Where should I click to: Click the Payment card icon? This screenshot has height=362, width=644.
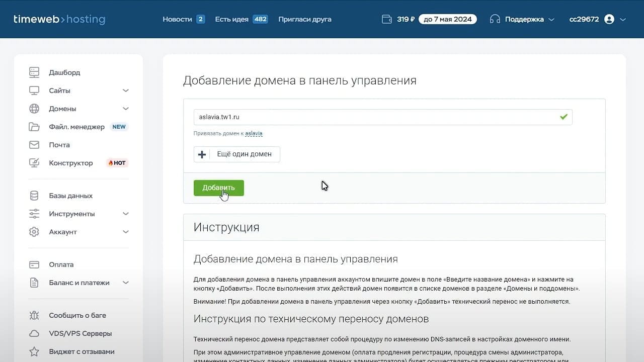click(x=34, y=264)
